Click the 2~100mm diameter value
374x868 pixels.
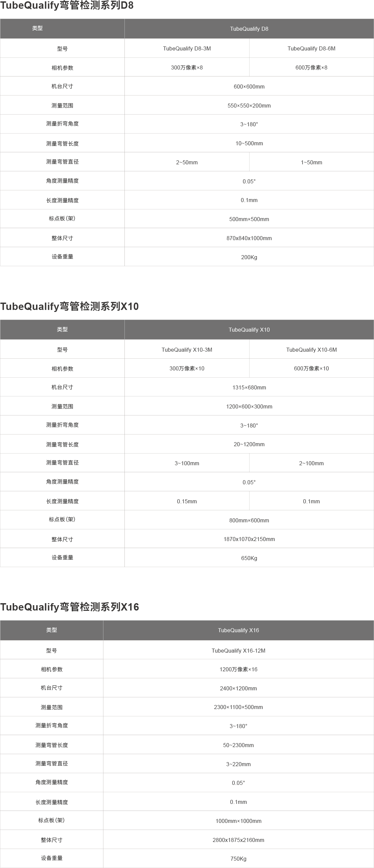311,464
